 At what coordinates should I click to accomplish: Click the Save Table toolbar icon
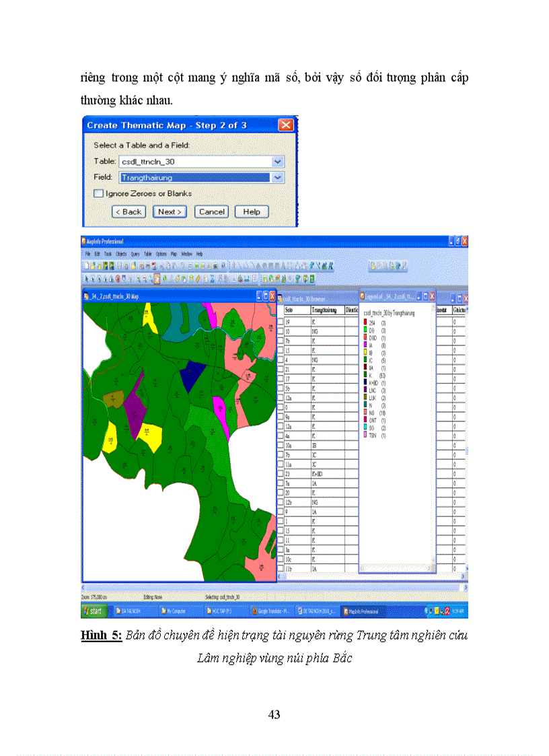pyautogui.click(x=99, y=263)
